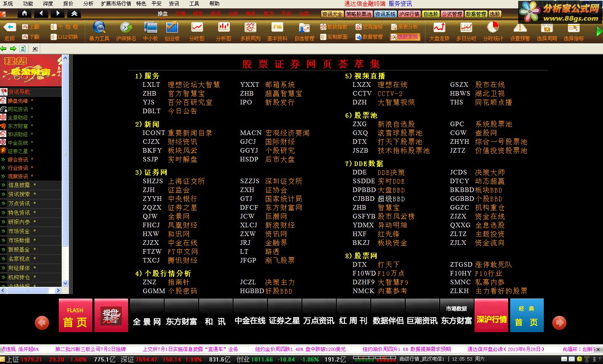The image size is (603, 364).
Task: Select the 创业板 chart icon
Action: coord(172,27)
